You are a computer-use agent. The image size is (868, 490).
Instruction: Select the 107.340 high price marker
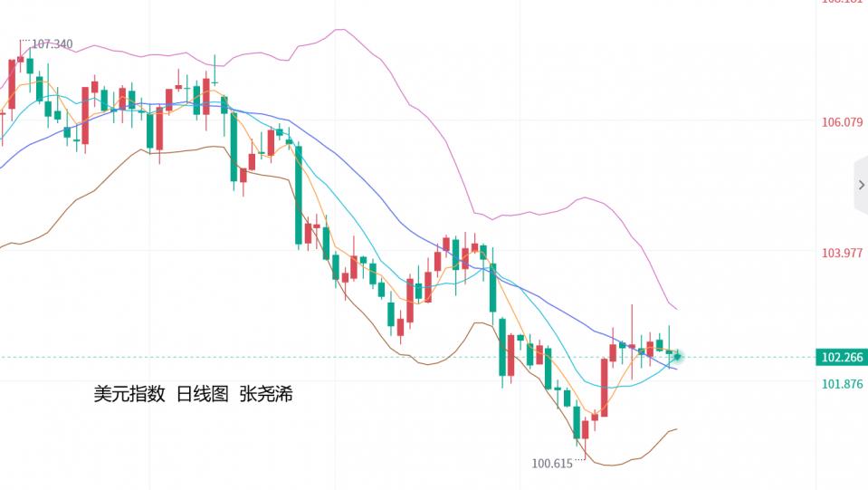tap(52, 43)
